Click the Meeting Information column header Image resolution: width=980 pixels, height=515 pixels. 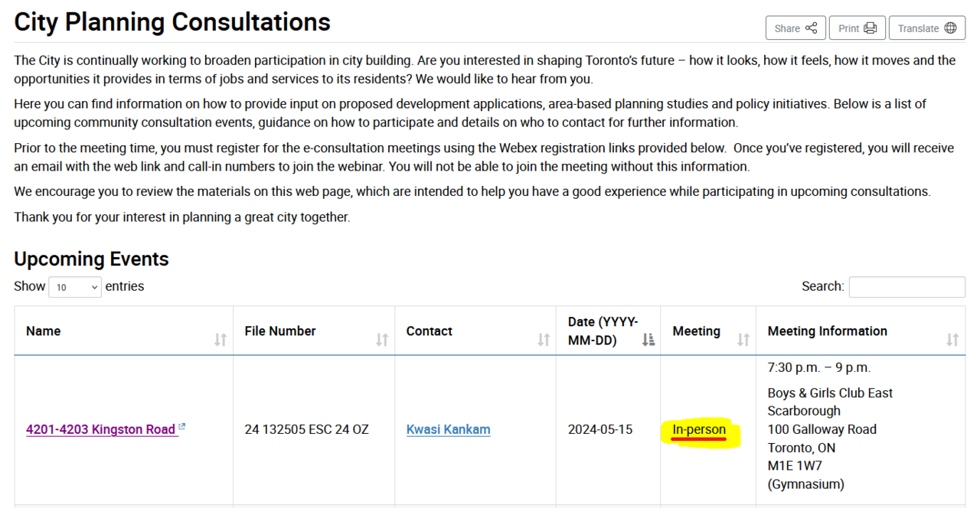(x=827, y=331)
